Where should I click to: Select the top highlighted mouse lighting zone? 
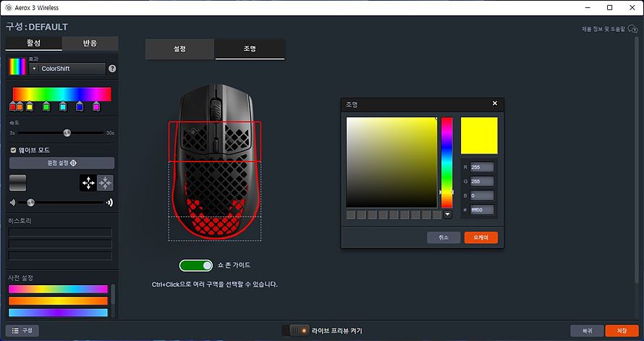click(215, 141)
